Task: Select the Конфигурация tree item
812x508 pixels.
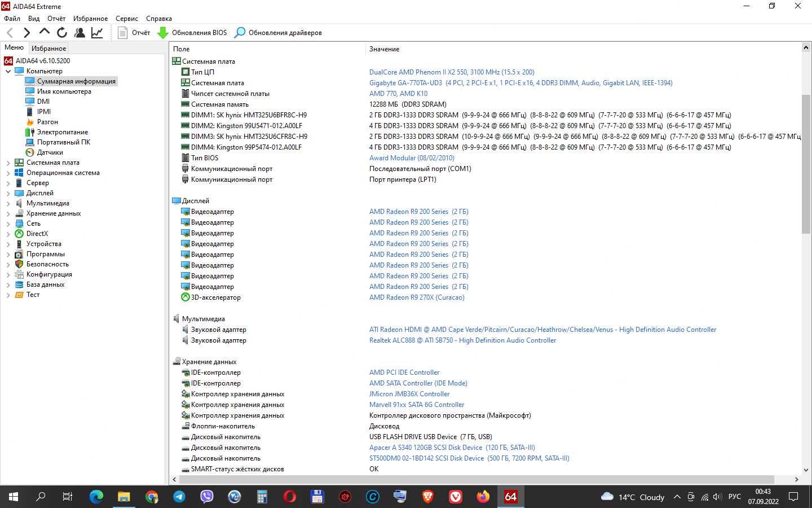Action: [49, 274]
